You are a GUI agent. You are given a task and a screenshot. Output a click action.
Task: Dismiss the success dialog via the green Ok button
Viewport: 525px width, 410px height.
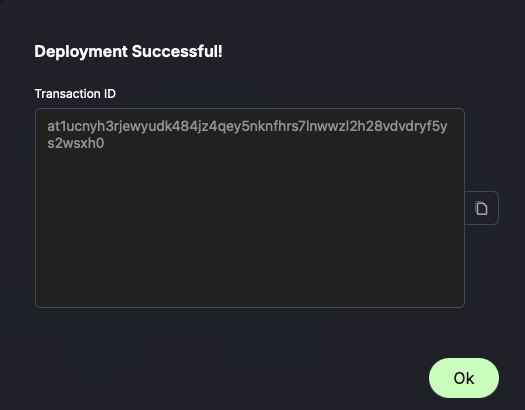tap(464, 378)
